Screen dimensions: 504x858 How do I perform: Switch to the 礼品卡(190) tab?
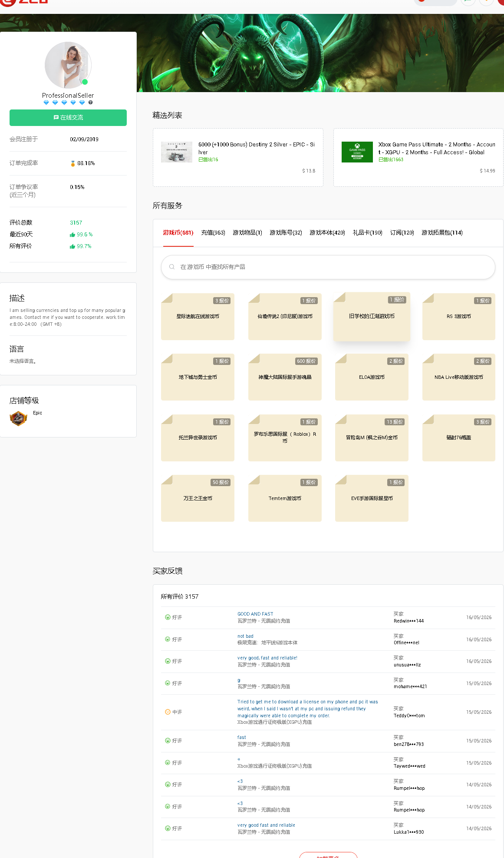[368, 233]
